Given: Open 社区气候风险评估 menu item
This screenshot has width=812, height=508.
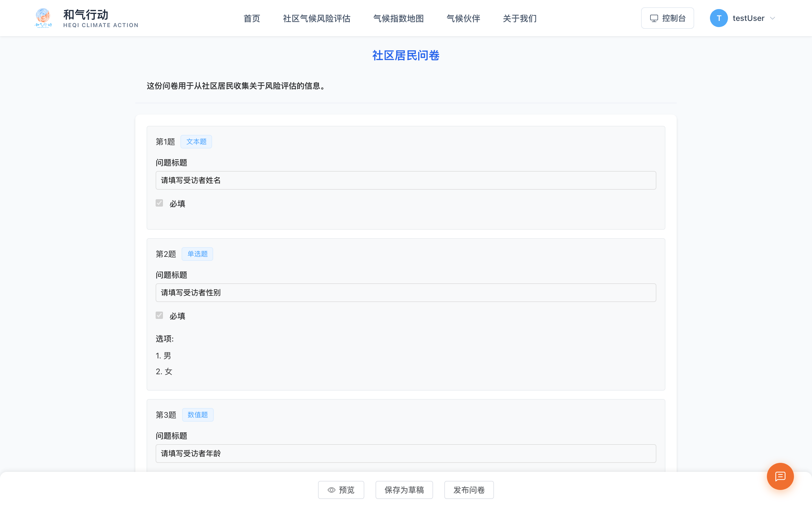Looking at the screenshot, I should (x=316, y=18).
